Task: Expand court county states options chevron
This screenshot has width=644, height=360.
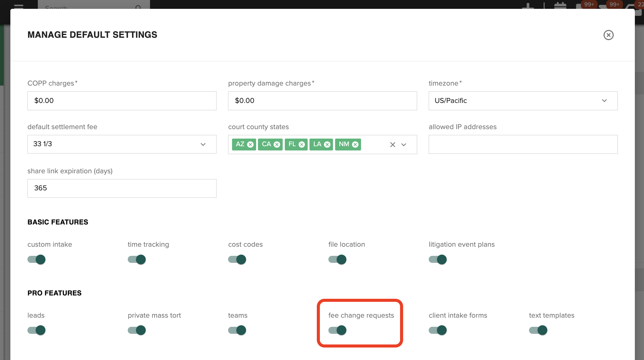Action: click(x=404, y=145)
